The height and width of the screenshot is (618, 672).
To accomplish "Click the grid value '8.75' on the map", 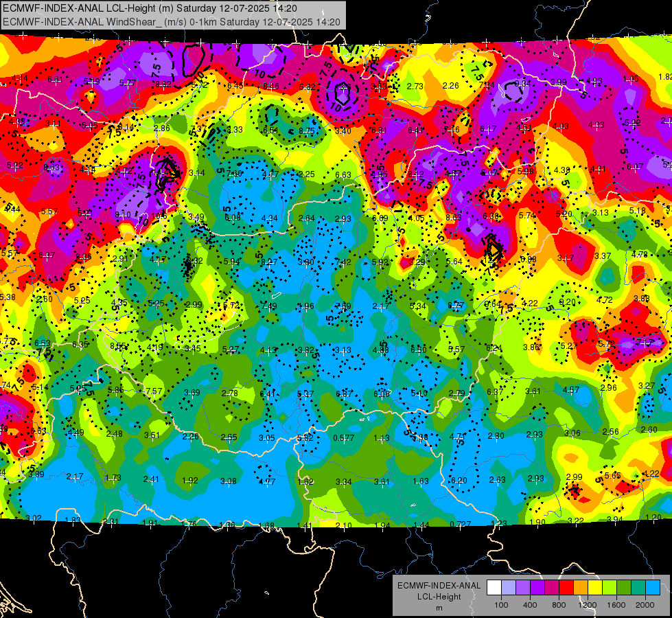I will pyautogui.click(x=307, y=130).
